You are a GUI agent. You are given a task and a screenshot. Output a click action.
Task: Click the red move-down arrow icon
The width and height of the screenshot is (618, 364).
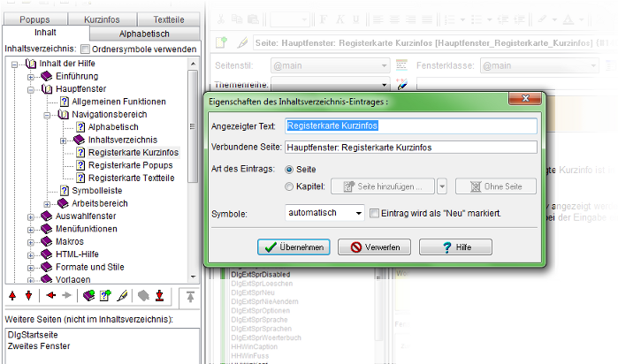[27, 295]
